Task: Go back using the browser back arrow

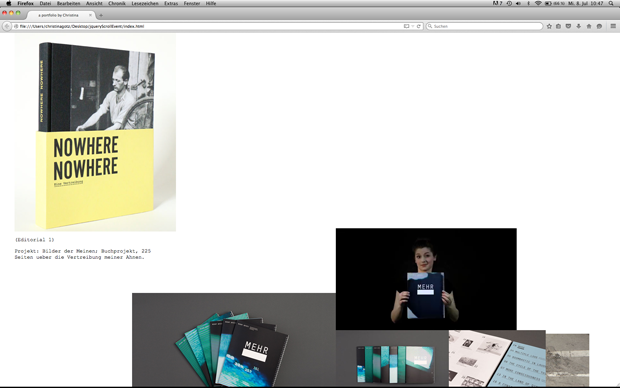Action: (7, 26)
